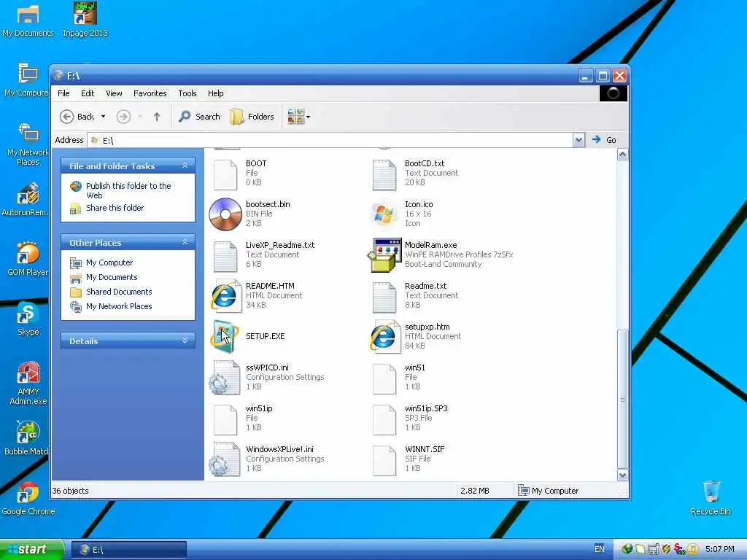Click the vertical scrollbar thumb
The width and height of the screenshot is (747, 560).
pyautogui.click(x=622, y=399)
